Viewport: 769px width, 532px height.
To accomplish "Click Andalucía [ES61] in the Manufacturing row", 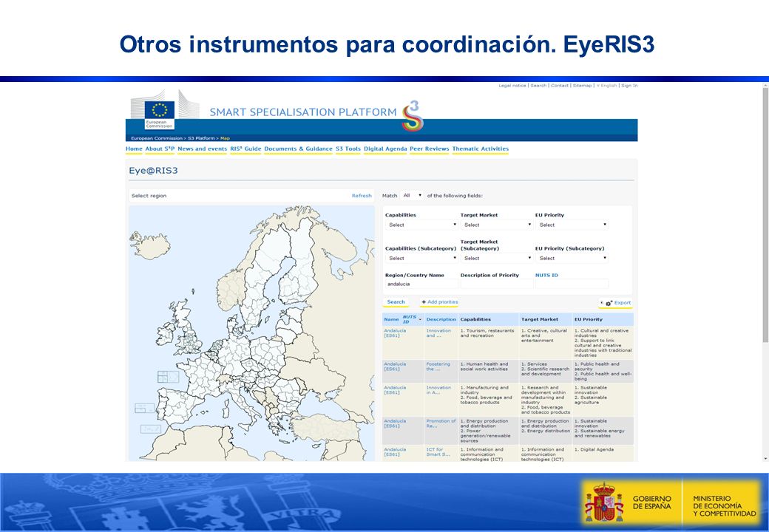I will pyautogui.click(x=395, y=390).
